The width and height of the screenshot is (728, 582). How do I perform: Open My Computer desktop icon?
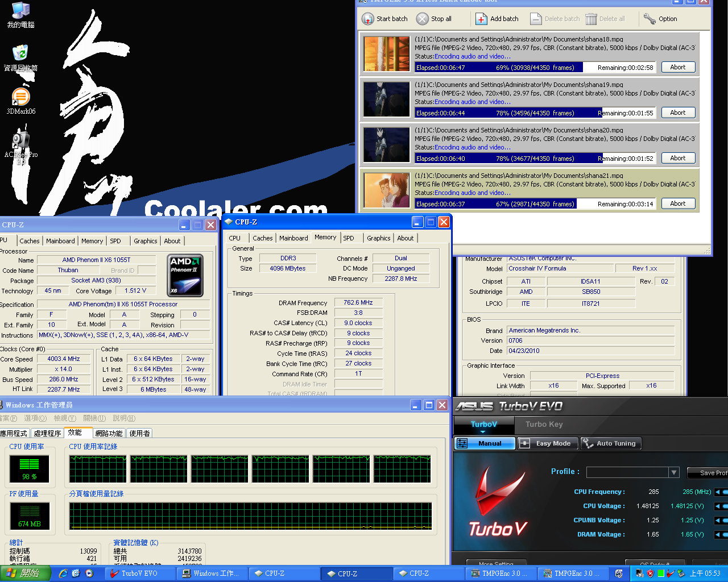click(20, 10)
